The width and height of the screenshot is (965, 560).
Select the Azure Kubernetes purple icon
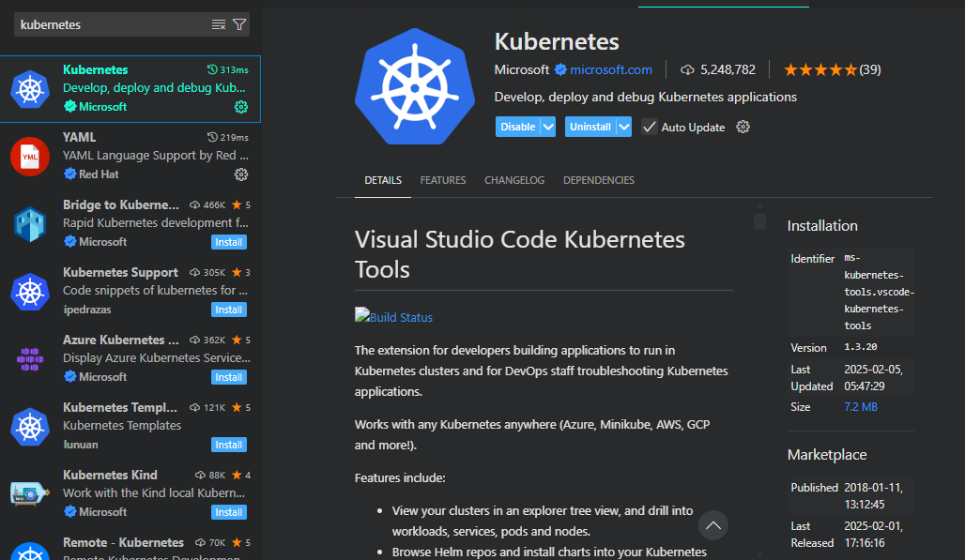[x=29, y=359]
